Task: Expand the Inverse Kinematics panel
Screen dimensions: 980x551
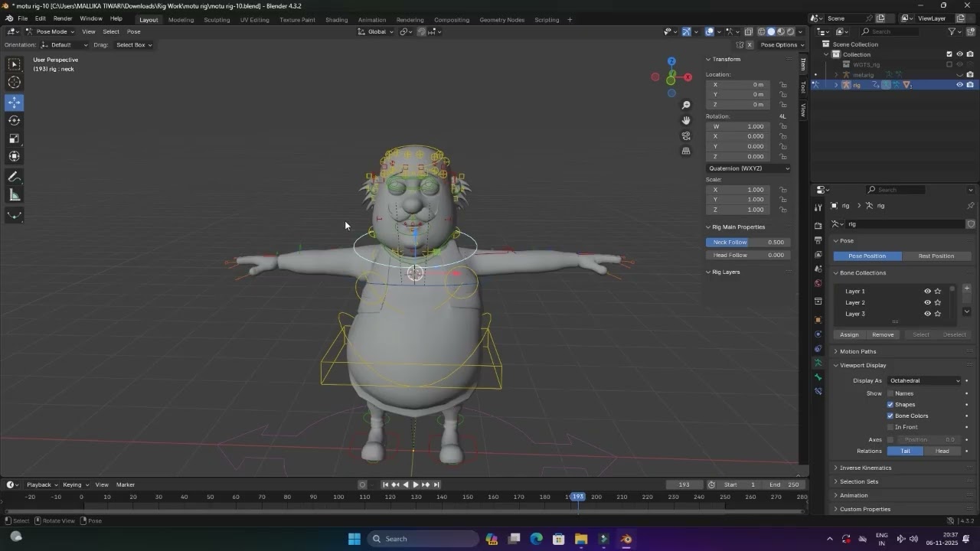Action: [865, 468]
